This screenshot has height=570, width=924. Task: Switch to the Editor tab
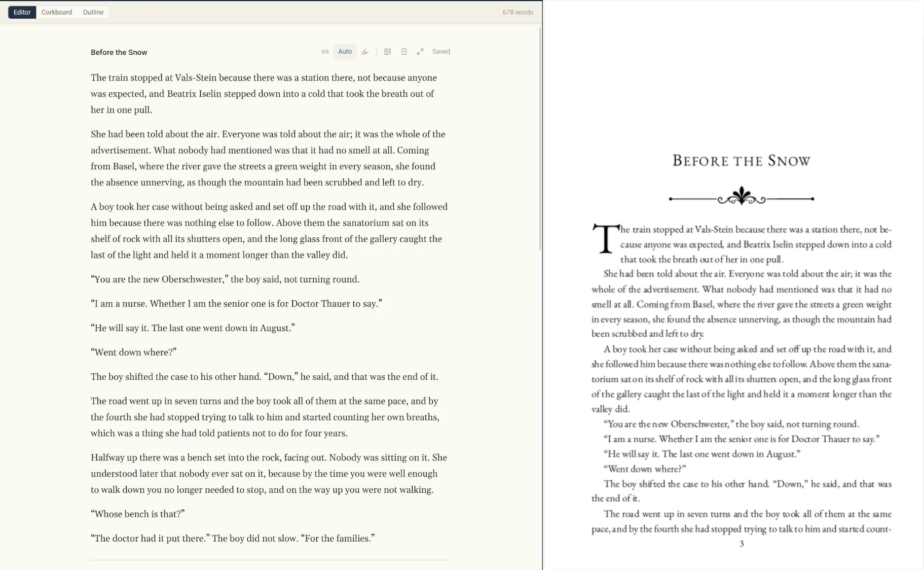(22, 12)
